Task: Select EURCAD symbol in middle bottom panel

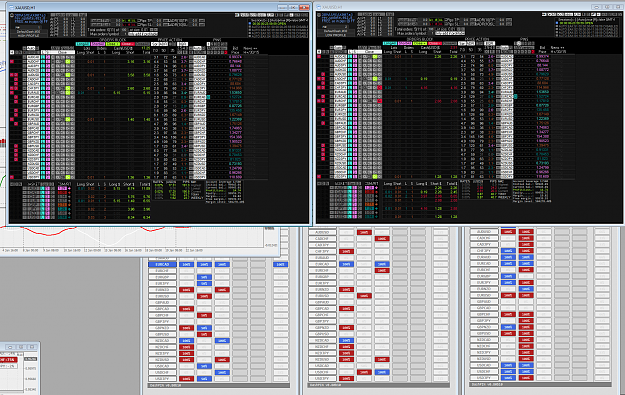Action: point(322,264)
